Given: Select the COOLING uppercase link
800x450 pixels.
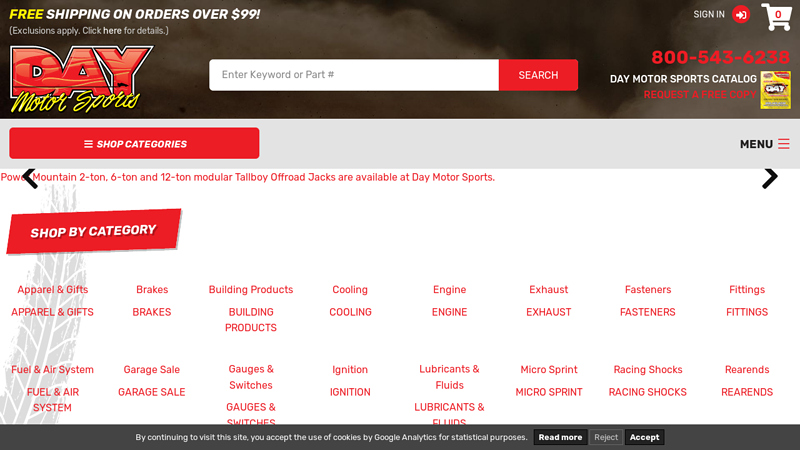Looking at the screenshot, I should 350,312.
